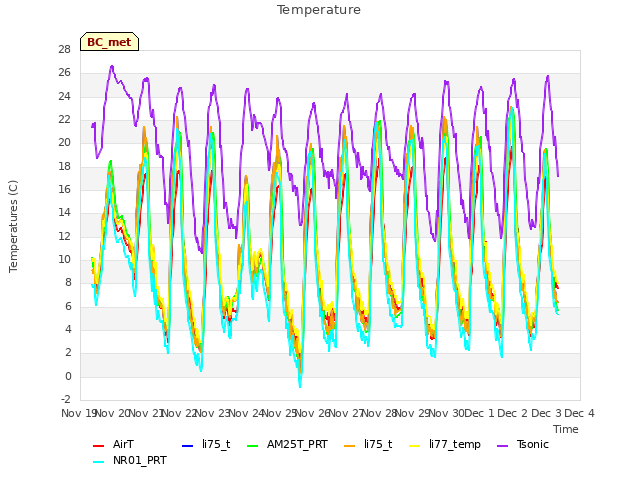Click the 20 y-axis tick label
Screen dimensions: 640x480
[64, 143]
